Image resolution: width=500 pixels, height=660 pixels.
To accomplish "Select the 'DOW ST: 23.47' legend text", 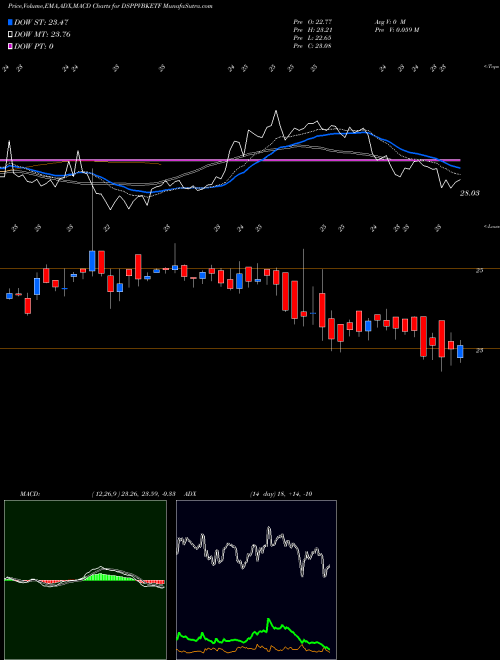I will (41, 22).
